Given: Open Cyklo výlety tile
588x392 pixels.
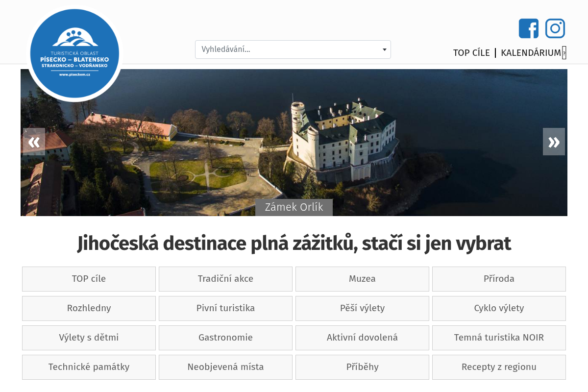Looking at the screenshot, I should pos(499,308).
